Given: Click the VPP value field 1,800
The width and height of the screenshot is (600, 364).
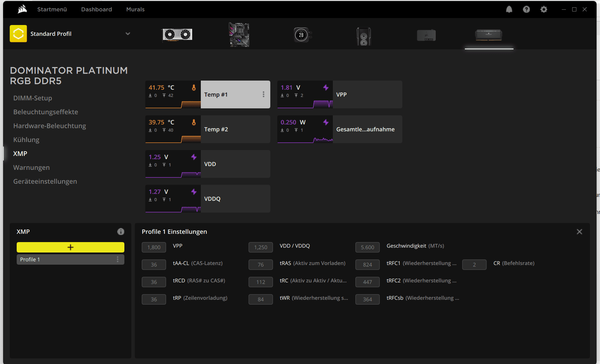Looking at the screenshot, I should (x=154, y=247).
